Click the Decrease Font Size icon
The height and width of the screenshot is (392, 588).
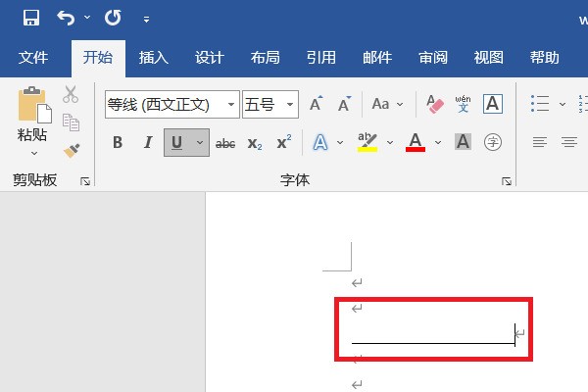(x=344, y=104)
